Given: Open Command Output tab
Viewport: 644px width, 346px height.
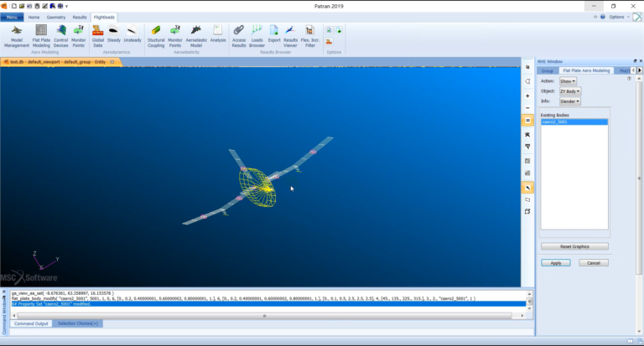Looking at the screenshot, I should coord(31,324).
